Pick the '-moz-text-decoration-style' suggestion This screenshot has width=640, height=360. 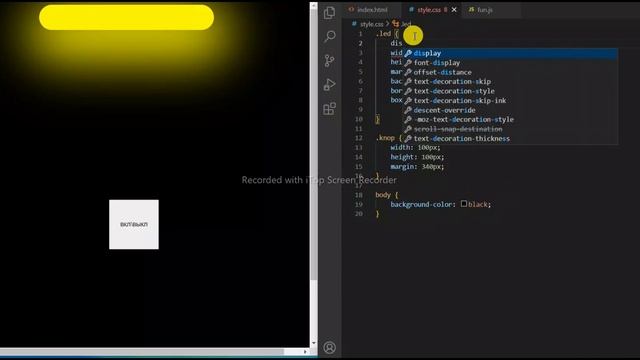coord(510,120)
